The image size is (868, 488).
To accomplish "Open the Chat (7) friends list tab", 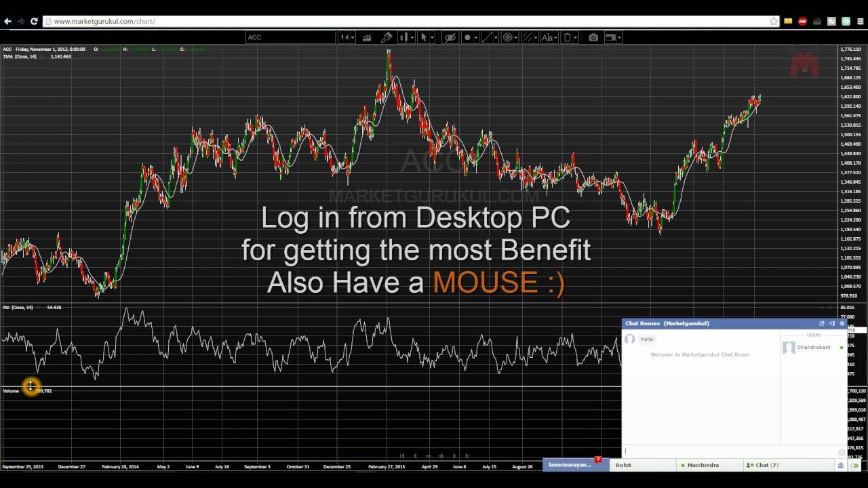I will [789, 465].
